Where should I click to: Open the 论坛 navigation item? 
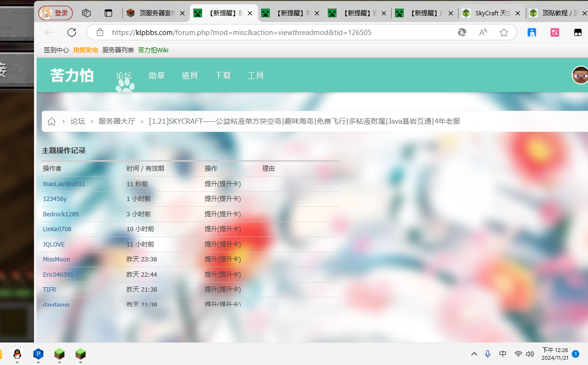click(x=124, y=75)
